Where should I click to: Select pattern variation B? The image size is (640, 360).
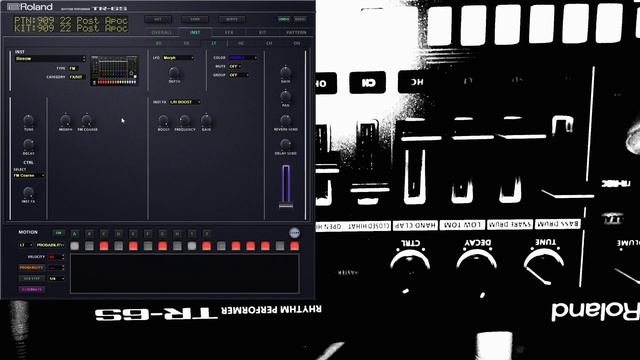click(x=89, y=234)
